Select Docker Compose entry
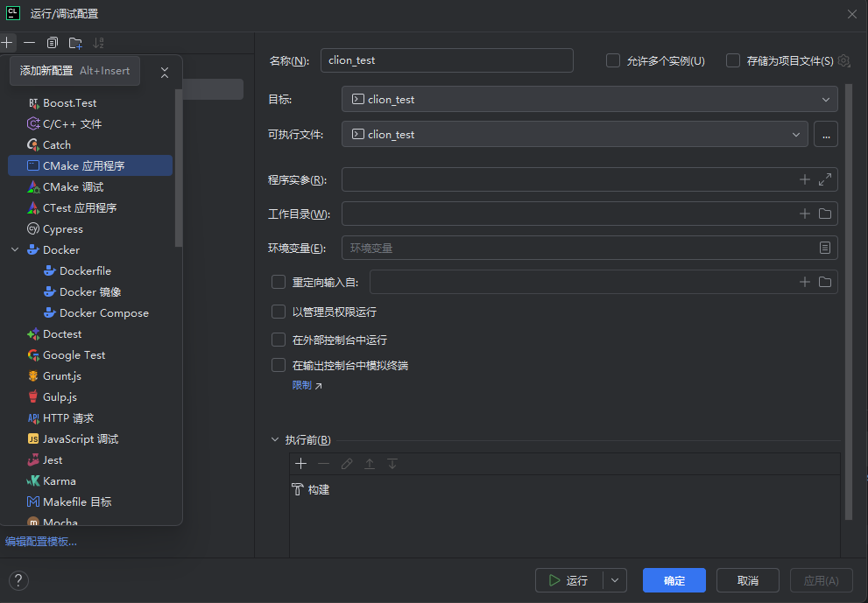 click(x=90, y=313)
